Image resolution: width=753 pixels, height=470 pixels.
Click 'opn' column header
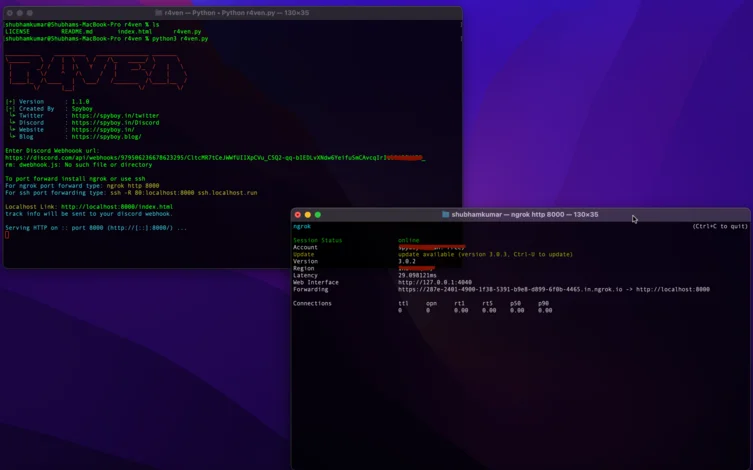(431, 303)
